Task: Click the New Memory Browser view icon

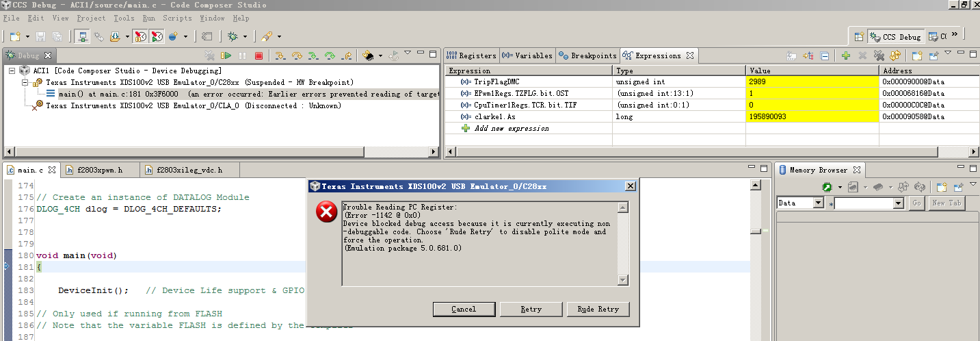Action: click(x=941, y=186)
